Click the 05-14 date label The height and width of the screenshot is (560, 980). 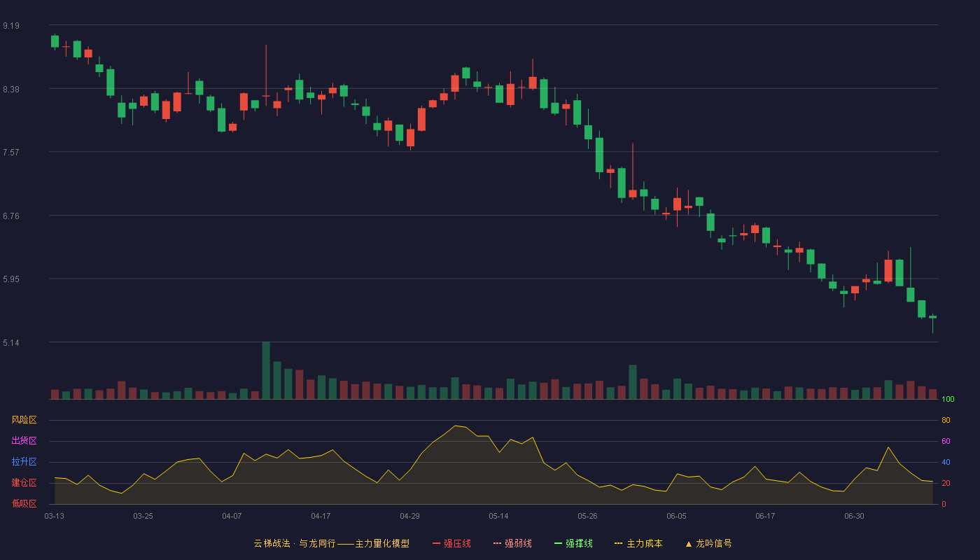click(499, 516)
